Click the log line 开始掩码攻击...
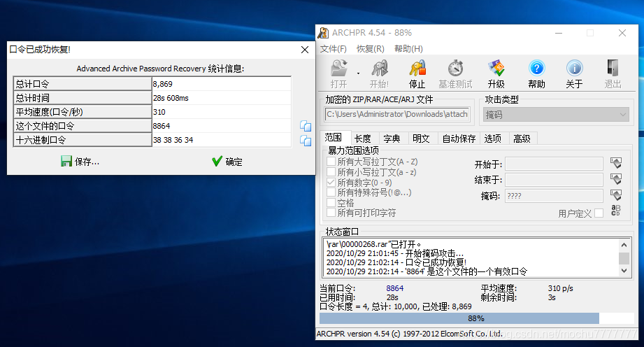 click(395, 253)
